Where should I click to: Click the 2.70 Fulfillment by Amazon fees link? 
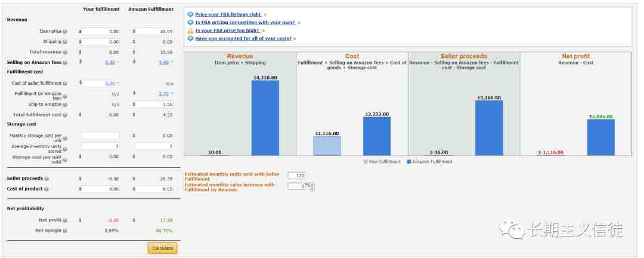163,94
